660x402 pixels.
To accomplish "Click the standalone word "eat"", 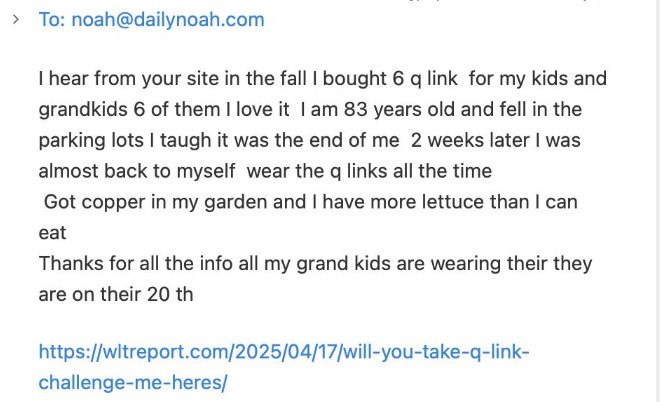I will (x=52, y=232).
